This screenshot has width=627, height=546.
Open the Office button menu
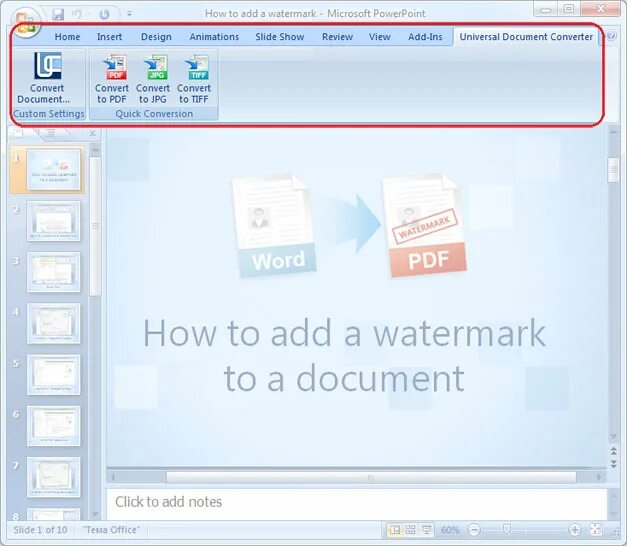click(x=25, y=21)
